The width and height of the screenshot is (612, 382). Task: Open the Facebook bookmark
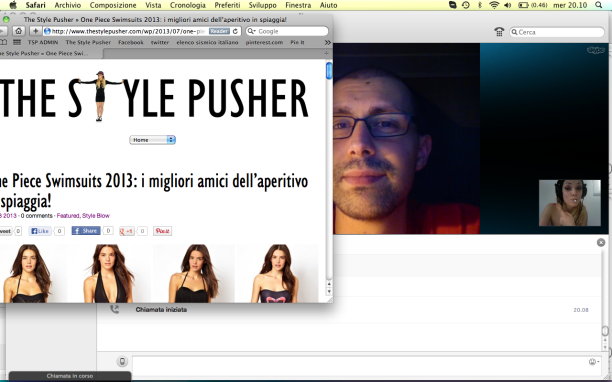[x=131, y=42]
